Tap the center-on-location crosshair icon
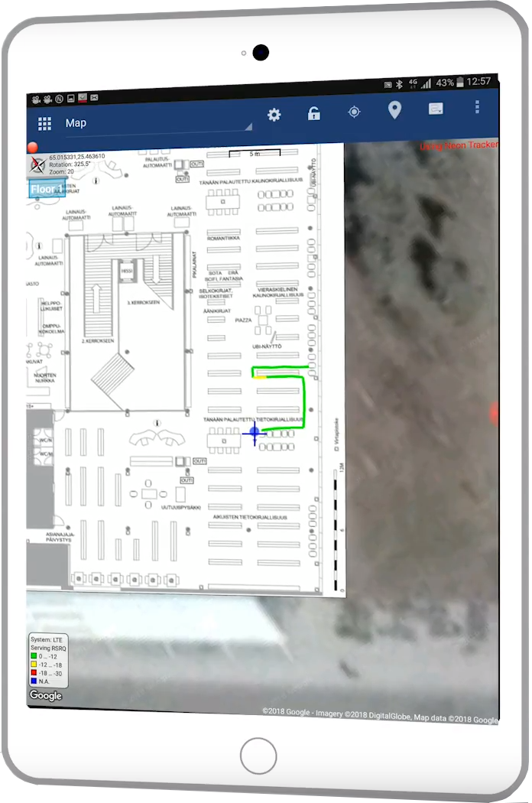 [x=354, y=112]
